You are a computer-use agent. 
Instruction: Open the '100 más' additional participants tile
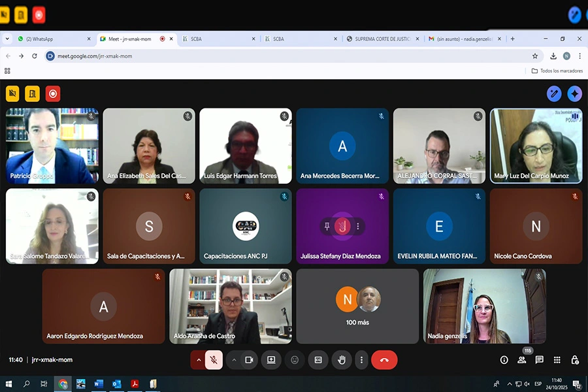click(x=357, y=306)
